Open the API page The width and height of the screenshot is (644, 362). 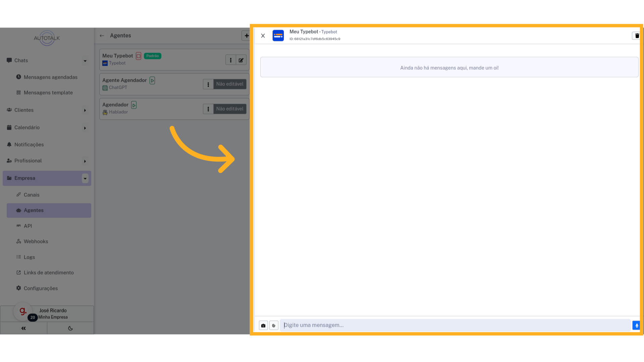(28, 226)
